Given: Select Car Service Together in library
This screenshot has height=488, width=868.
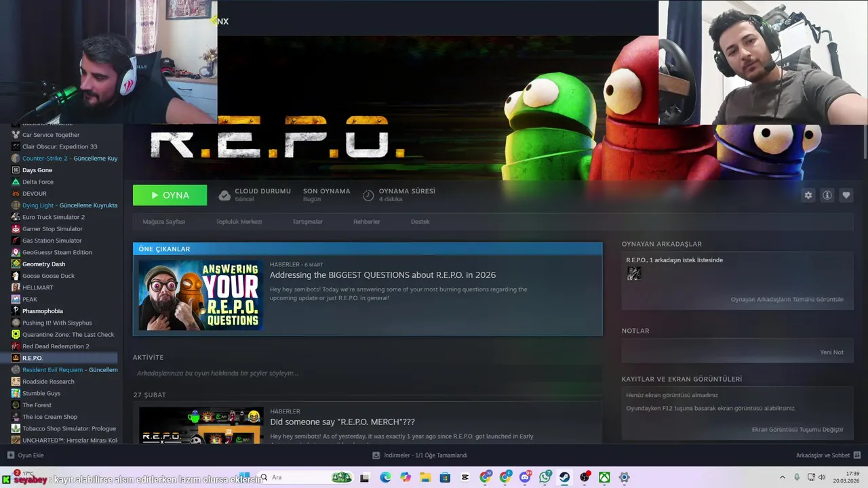Looking at the screenshot, I should pos(51,135).
